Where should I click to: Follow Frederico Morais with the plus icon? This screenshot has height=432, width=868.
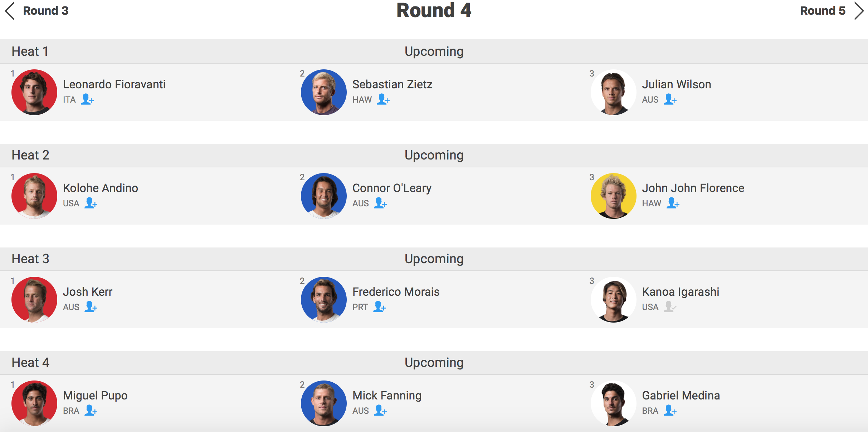click(x=380, y=306)
